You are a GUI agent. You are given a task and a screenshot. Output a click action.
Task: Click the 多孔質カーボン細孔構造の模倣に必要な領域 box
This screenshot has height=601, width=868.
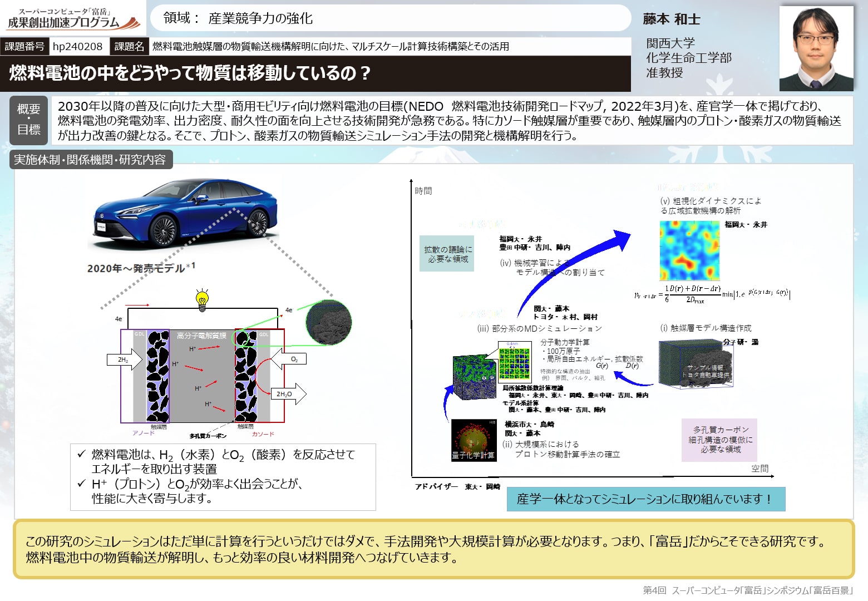click(721, 440)
